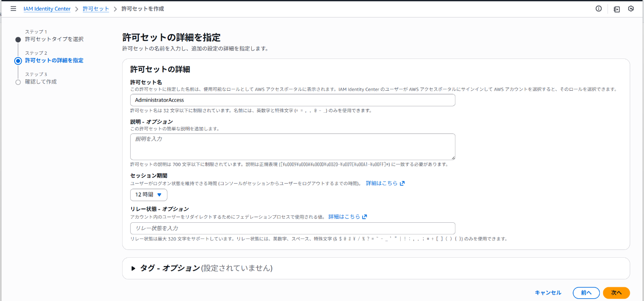Navigate to IAM Identity Center breadcrumb
Screen dimensions: 644x301
47,8
